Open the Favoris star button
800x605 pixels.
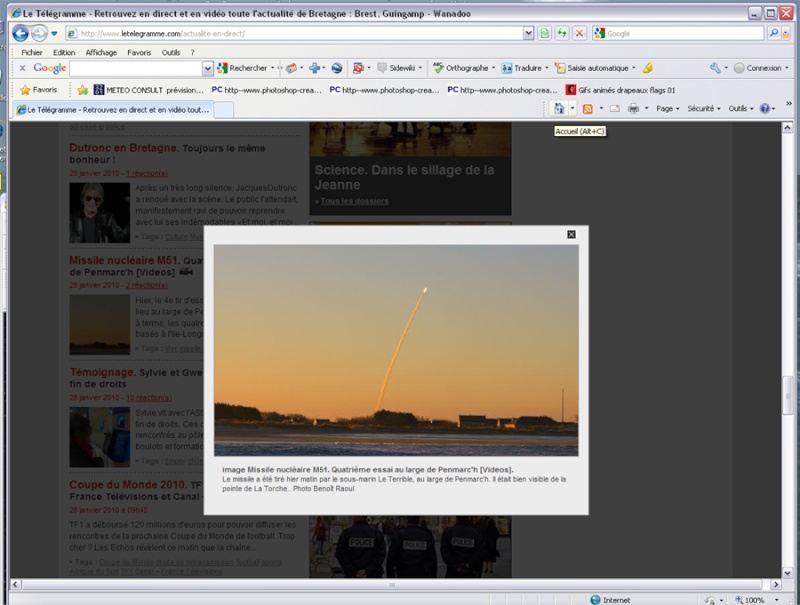38,90
